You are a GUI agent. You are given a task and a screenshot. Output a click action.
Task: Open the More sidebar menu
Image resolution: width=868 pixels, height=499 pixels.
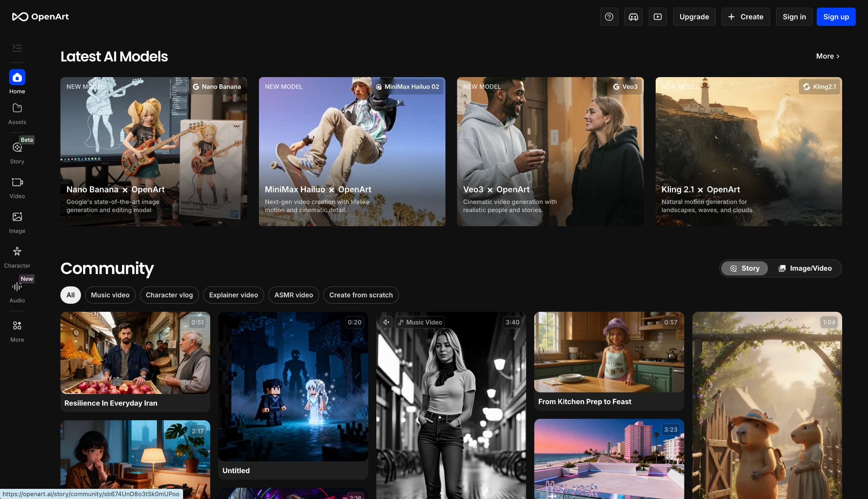coord(17,330)
